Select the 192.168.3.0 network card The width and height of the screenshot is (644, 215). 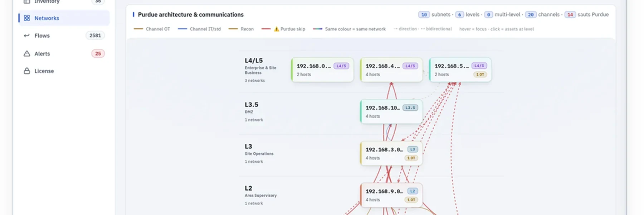click(391, 153)
